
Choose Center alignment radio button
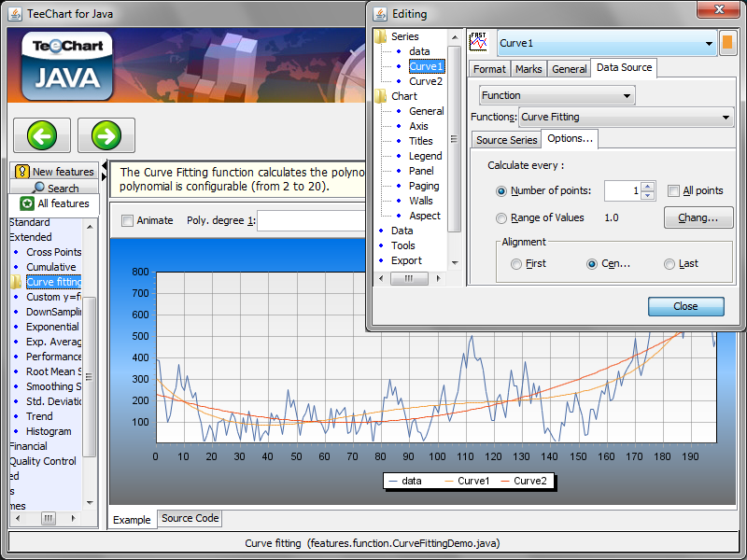click(x=591, y=264)
